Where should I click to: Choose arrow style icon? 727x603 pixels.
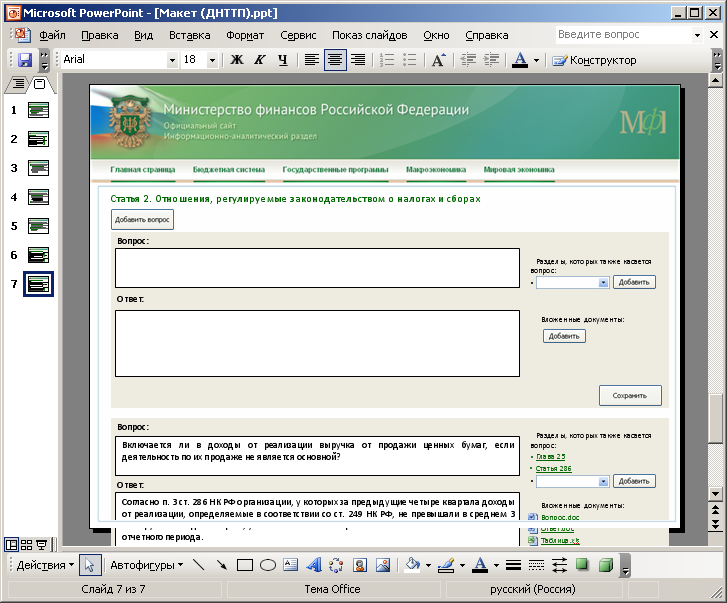tap(560, 565)
